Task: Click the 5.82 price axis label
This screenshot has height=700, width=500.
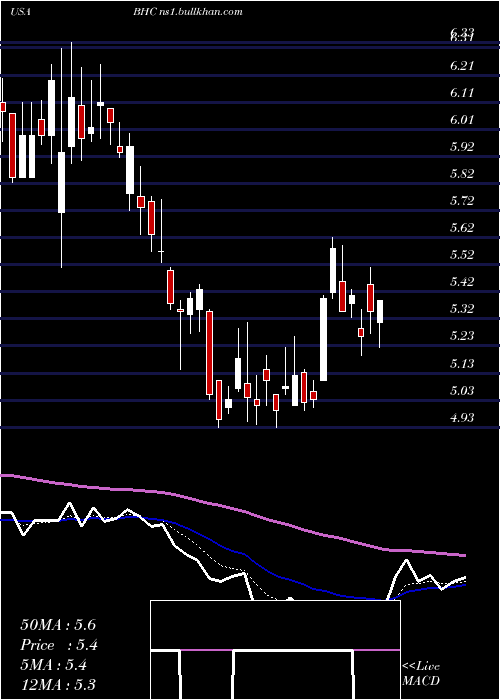Action: click(x=462, y=174)
